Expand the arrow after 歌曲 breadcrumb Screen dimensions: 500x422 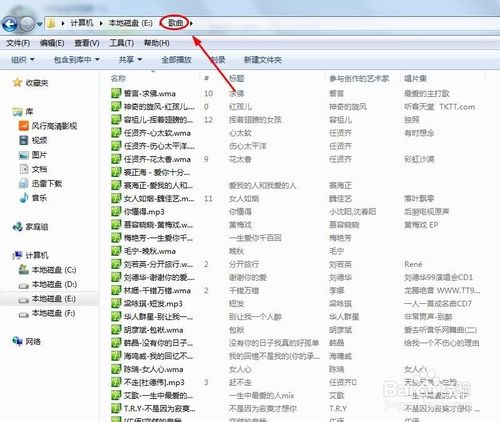tap(191, 23)
